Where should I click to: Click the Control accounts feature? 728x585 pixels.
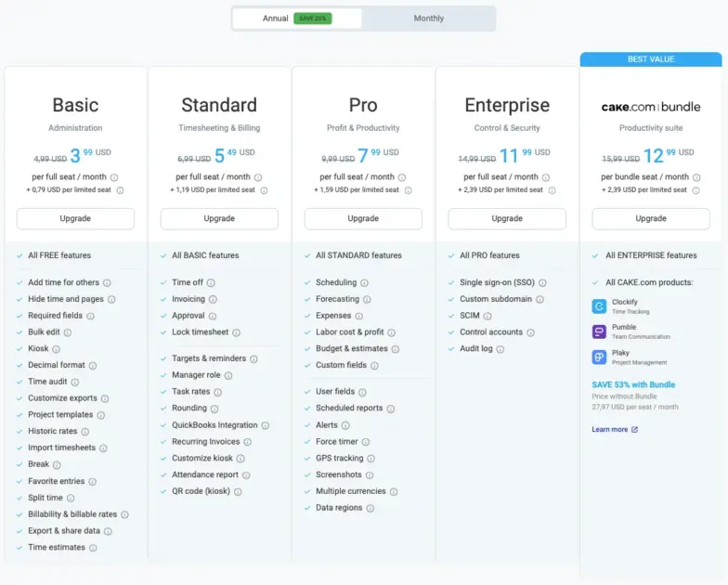(491, 332)
